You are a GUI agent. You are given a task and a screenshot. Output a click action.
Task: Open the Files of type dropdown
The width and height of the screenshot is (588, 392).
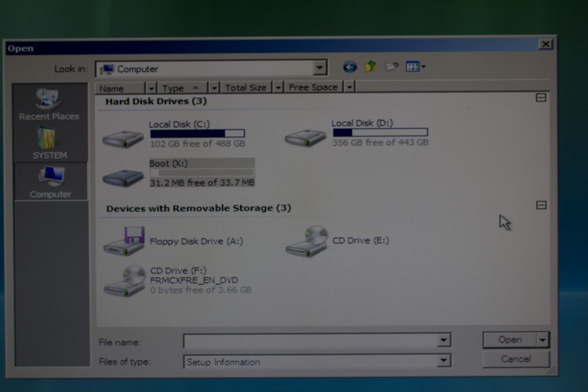[x=443, y=361]
